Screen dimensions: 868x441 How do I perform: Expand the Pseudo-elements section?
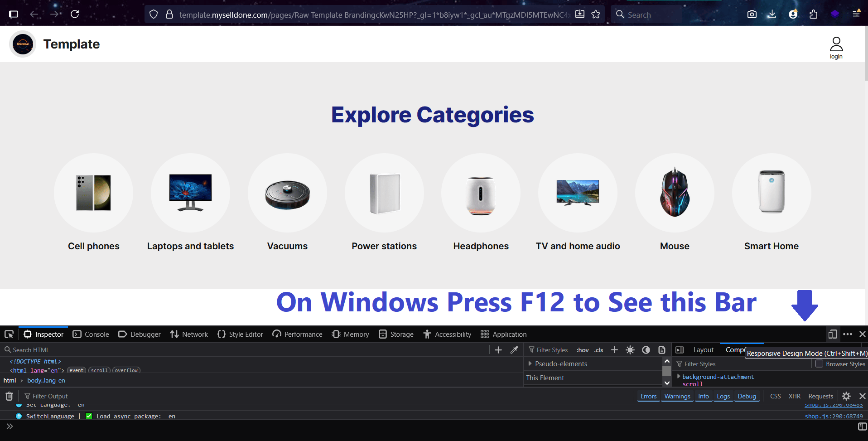tap(530, 363)
